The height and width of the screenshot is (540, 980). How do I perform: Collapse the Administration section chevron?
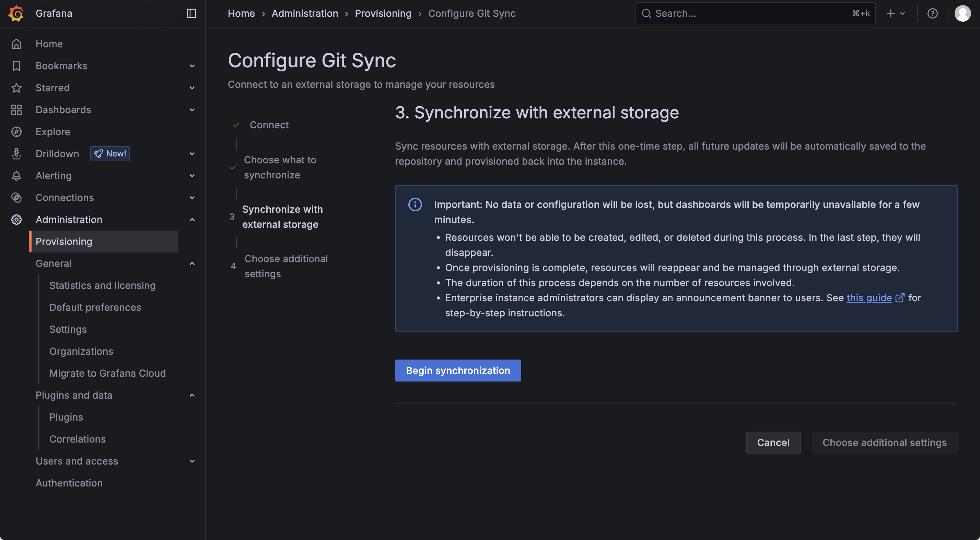point(192,220)
